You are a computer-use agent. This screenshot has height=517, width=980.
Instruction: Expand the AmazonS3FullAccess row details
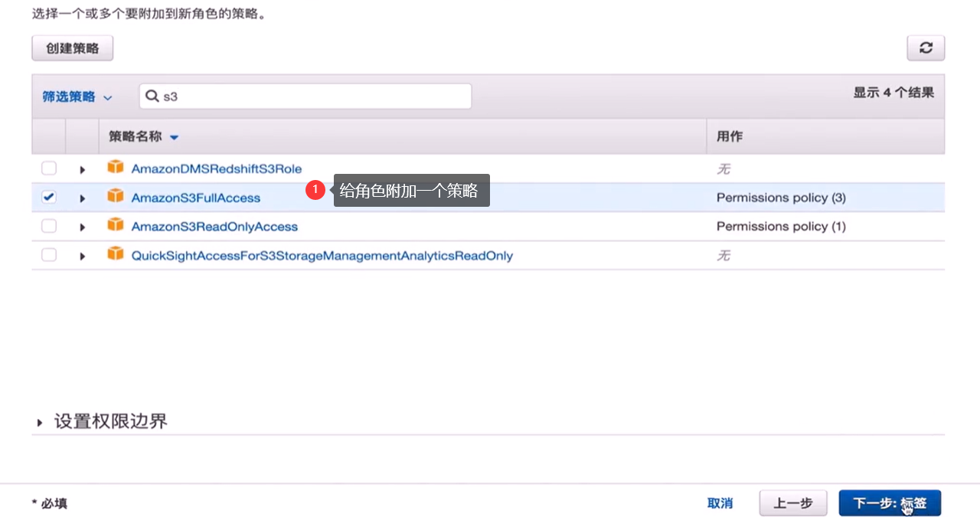pos(83,198)
